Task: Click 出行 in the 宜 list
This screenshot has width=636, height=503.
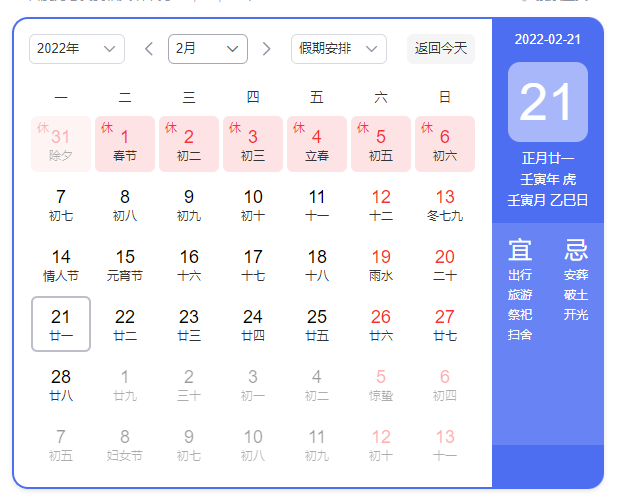Action: point(520,275)
